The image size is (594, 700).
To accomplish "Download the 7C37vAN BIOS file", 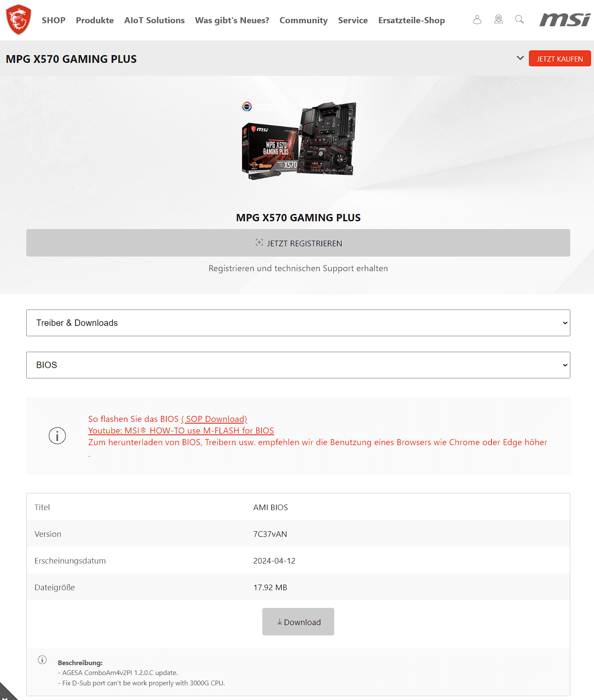I will tap(298, 622).
